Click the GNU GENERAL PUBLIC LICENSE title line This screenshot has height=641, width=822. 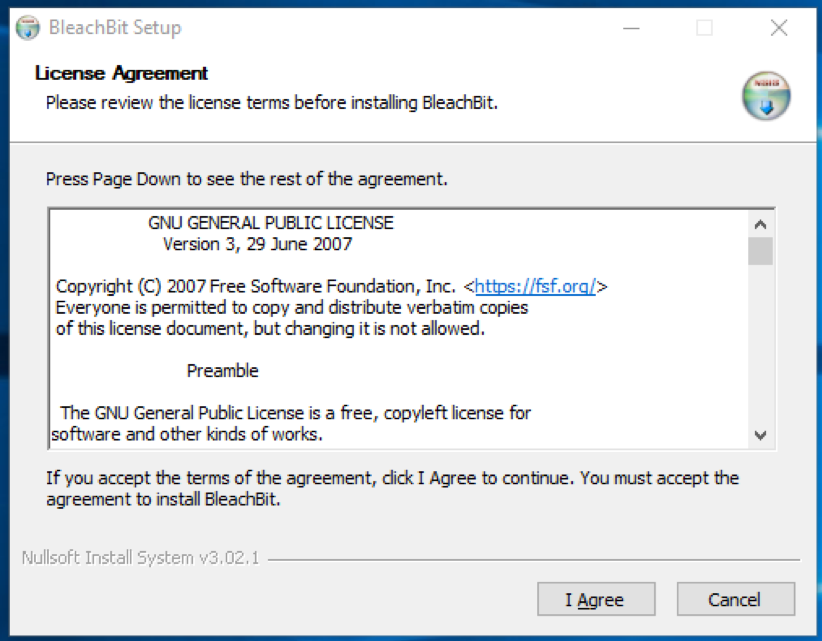point(270,222)
